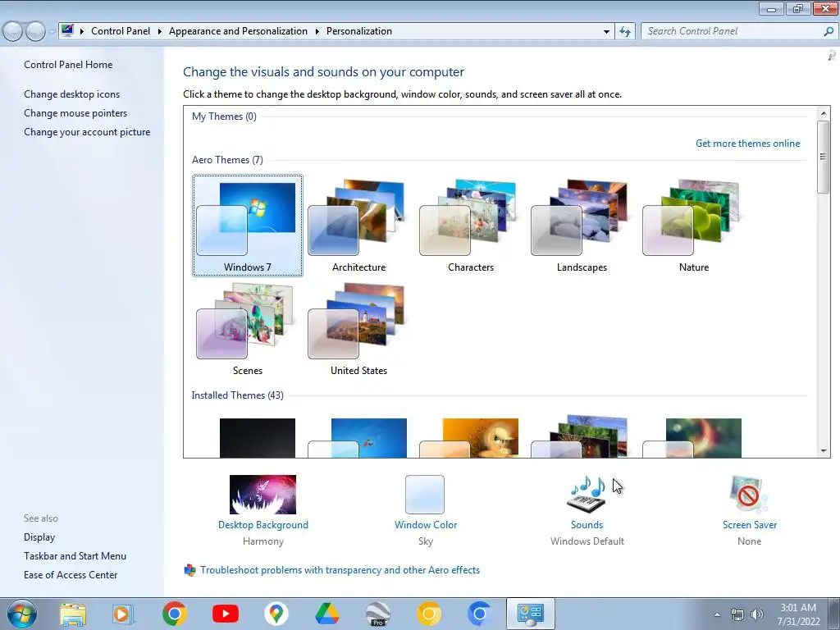The height and width of the screenshot is (630, 840).
Task: Click the address bar Control Panel icon
Action: tap(67, 30)
